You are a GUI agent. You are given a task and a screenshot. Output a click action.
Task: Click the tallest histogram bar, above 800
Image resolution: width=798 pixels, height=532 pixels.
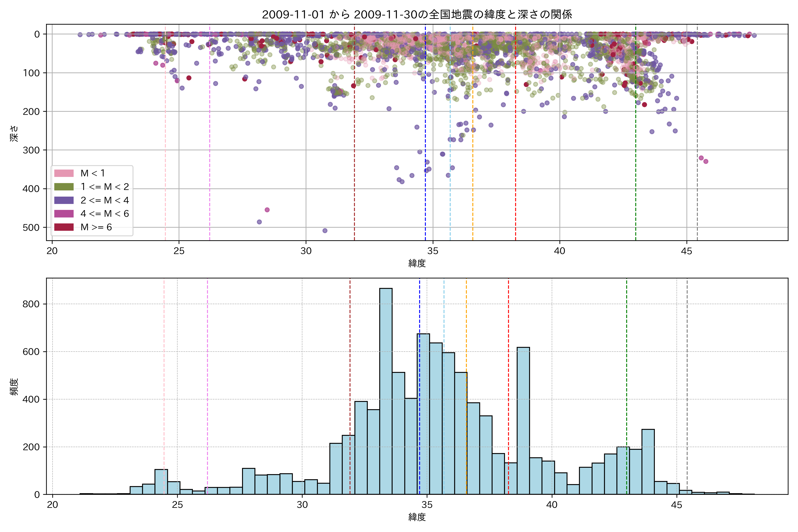pos(386,390)
